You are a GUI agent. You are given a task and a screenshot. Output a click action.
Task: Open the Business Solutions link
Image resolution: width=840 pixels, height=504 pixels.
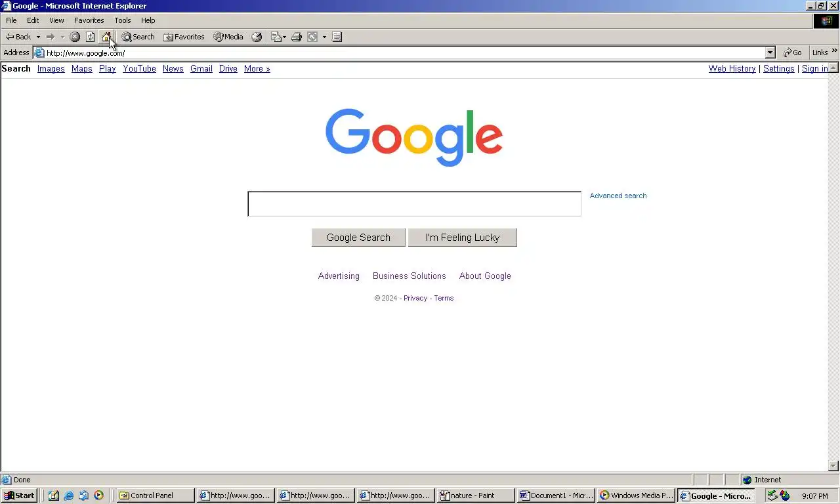409,276
